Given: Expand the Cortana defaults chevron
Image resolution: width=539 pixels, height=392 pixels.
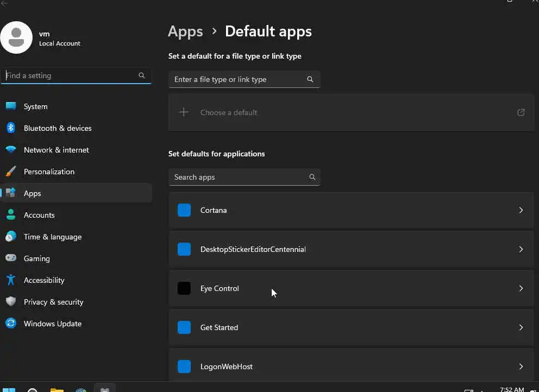Looking at the screenshot, I should tap(521, 210).
